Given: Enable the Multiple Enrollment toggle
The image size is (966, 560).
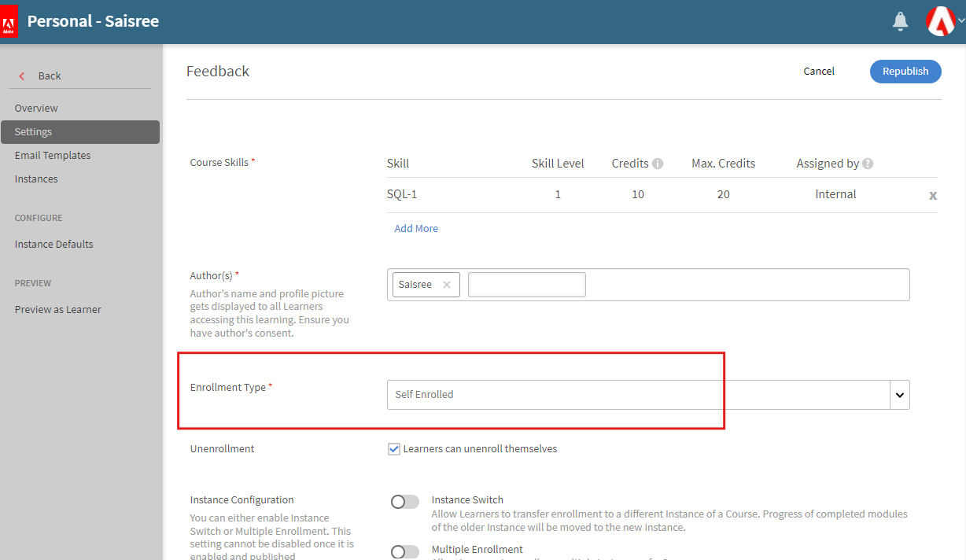Looking at the screenshot, I should [x=404, y=551].
